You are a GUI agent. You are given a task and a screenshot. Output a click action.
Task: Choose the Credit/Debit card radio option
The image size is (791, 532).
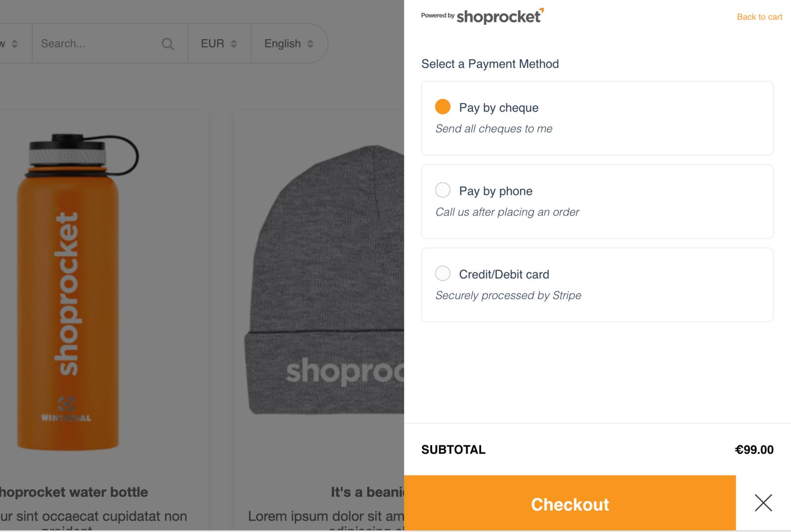click(x=442, y=273)
